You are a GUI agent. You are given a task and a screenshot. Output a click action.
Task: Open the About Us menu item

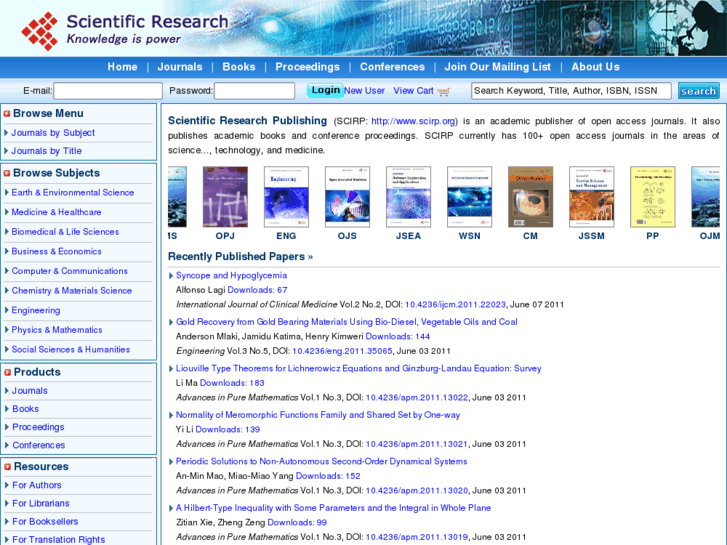[x=595, y=67]
